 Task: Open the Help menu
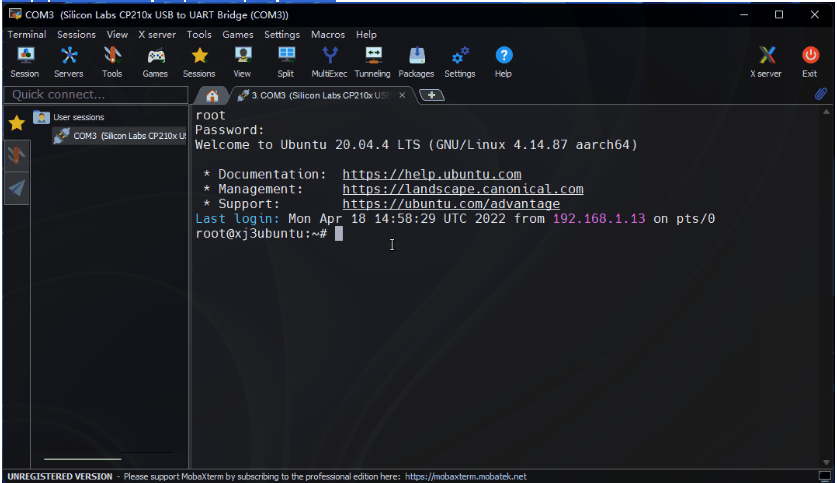[x=366, y=34]
